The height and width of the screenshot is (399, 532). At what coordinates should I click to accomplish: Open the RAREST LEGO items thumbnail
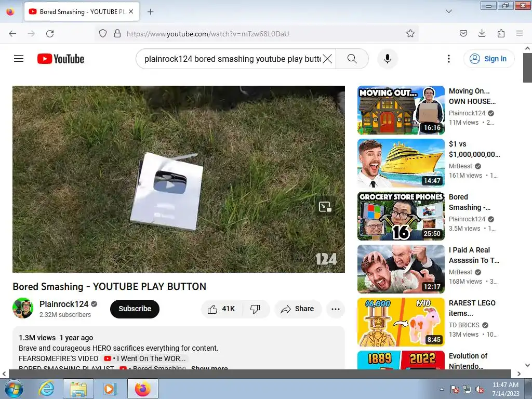[x=401, y=322]
